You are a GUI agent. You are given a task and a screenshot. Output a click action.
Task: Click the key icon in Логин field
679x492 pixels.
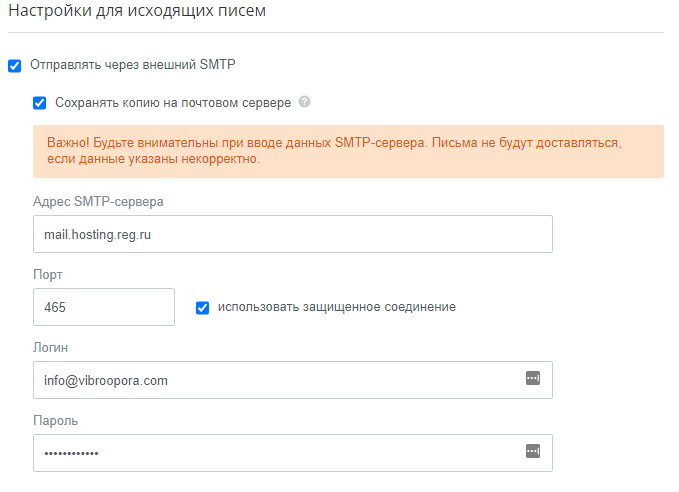(x=532, y=379)
